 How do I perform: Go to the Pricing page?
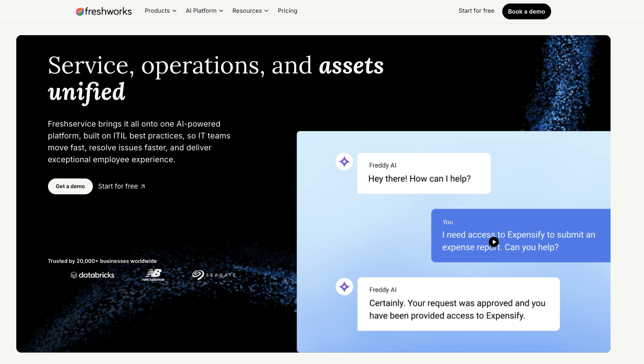[x=287, y=11]
